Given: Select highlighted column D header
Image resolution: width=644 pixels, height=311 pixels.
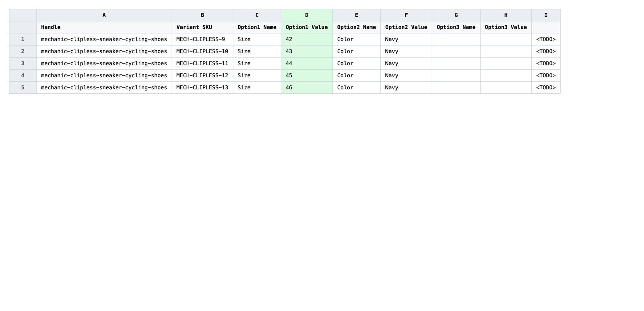Looking at the screenshot, I should click(x=307, y=15).
